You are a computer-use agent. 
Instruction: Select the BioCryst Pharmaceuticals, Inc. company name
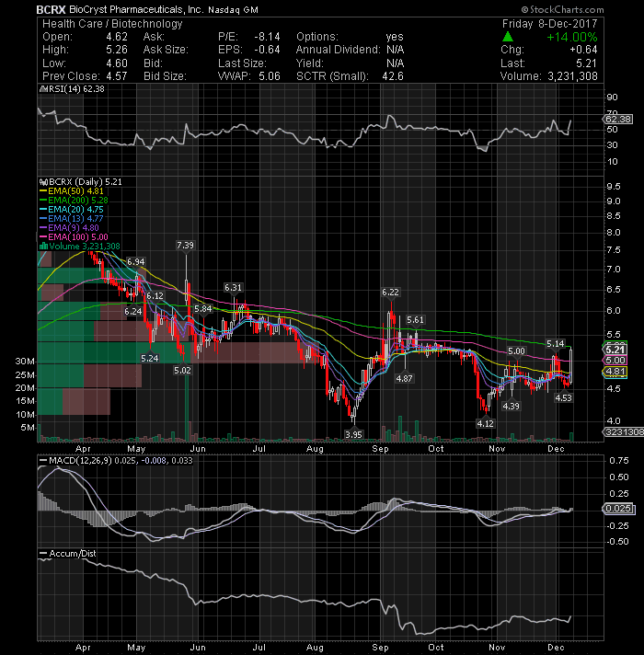click(x=136, y=9)
